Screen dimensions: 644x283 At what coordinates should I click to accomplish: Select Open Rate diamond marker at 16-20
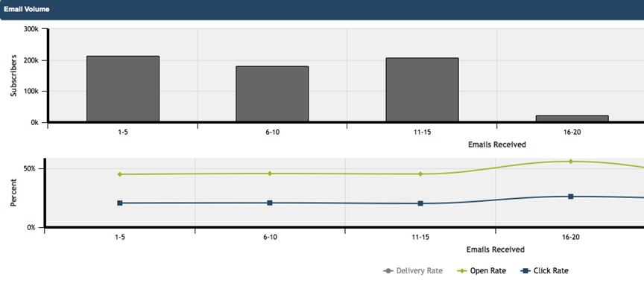click(x=570, y=161)
